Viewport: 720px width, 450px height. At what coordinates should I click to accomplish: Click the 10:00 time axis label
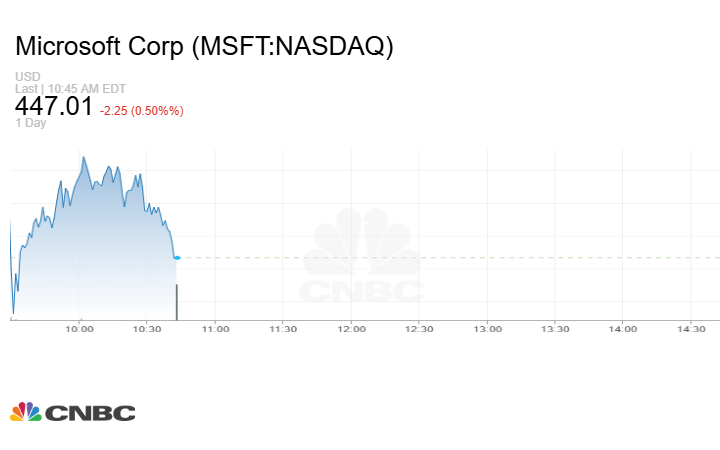(x=79, y=328)
